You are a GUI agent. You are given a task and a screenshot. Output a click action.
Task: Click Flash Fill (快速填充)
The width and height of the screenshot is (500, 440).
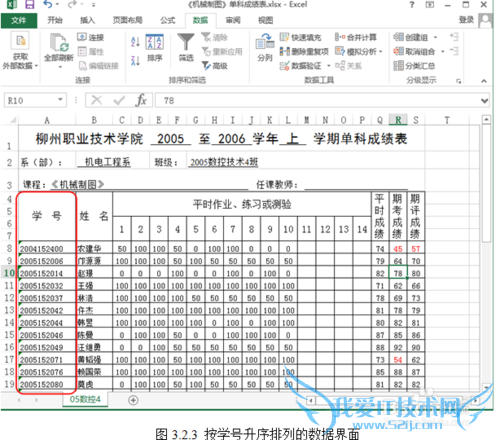coord(300,37)
